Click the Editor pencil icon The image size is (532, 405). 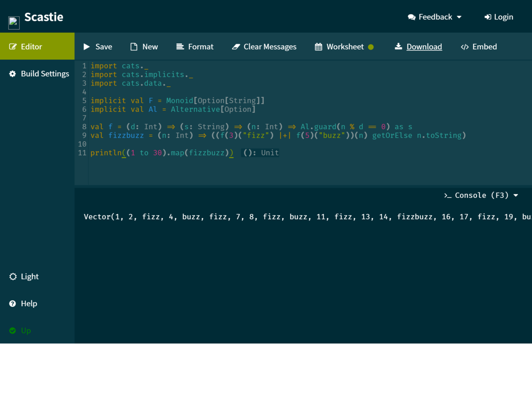click(x=13, y=46)
